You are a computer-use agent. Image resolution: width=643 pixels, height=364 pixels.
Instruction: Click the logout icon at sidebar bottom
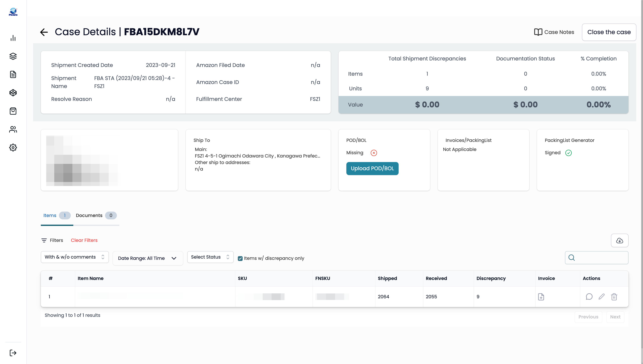coord(13,353)
